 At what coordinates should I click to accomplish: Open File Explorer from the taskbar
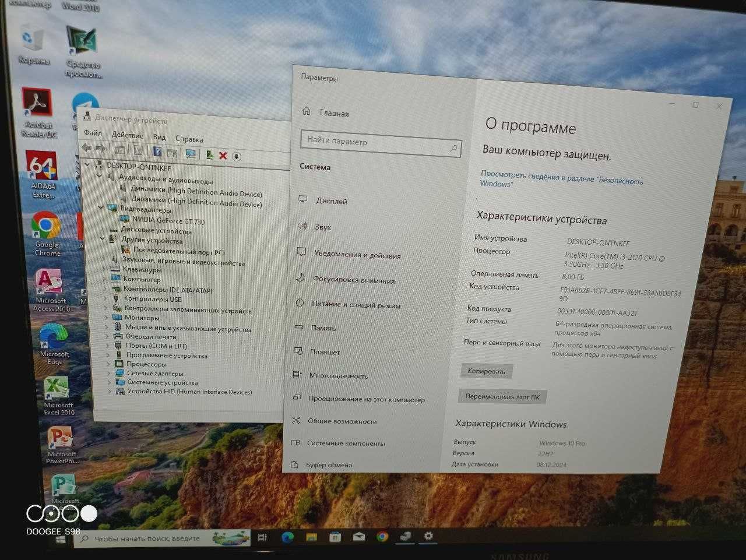[311, 537]
